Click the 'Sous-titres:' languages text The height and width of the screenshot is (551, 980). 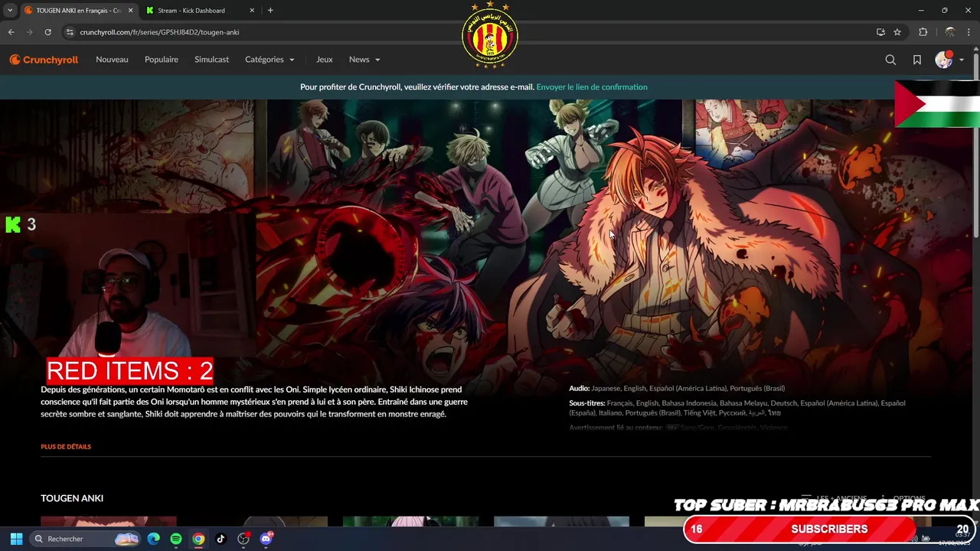click(x=737, y=408)
